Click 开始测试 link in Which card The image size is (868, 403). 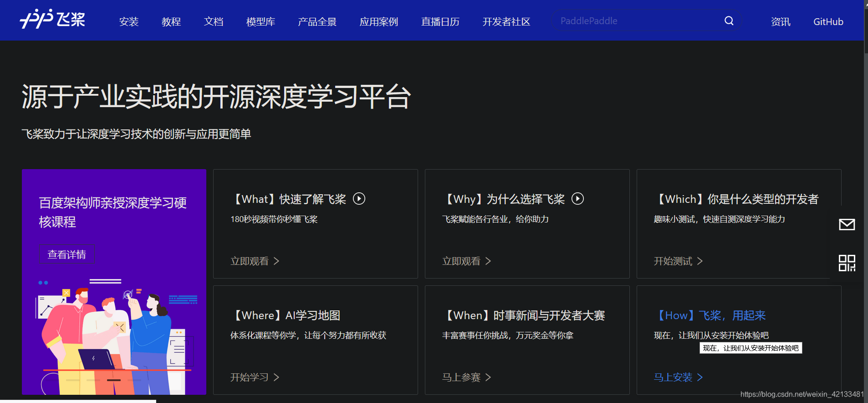click(673, 261)
